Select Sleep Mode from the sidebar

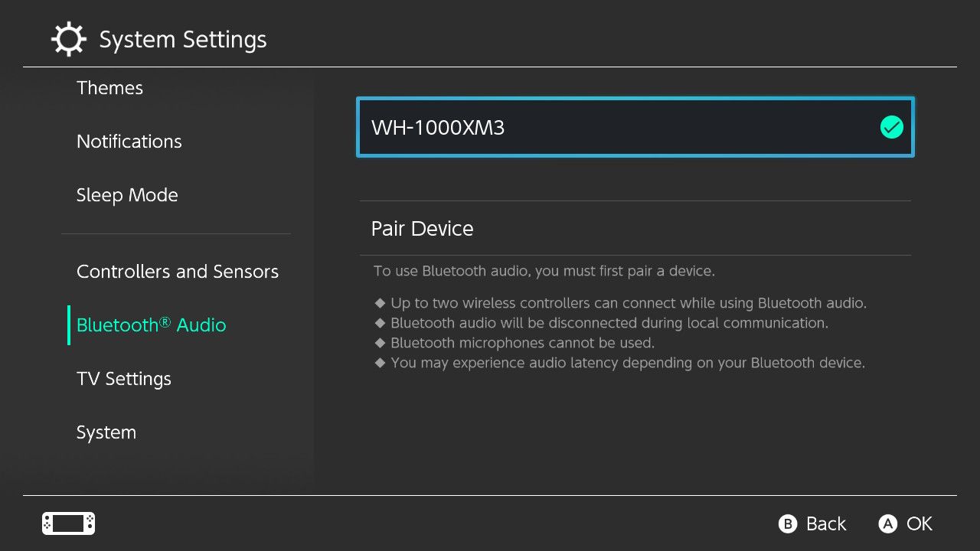click(127, 194)
